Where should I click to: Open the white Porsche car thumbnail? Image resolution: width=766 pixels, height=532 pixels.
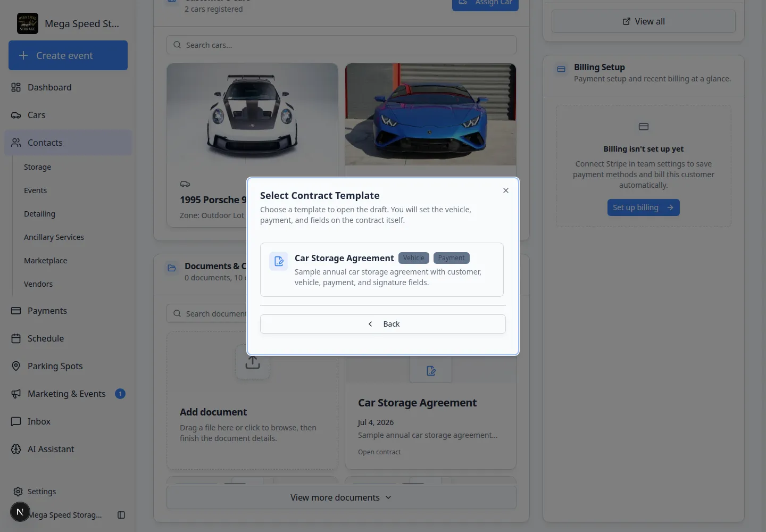pos(252,114)
